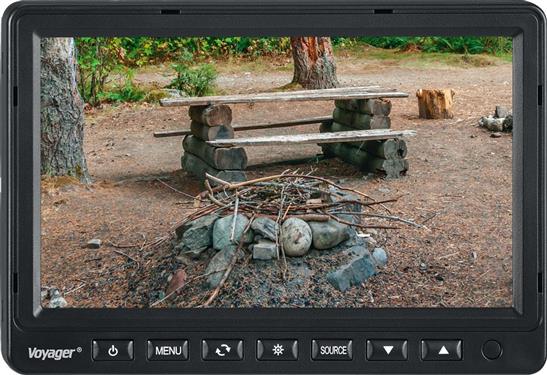This screenshot has height=375, width=547.
Task: Select the sun brightness button
Action: 277,350
